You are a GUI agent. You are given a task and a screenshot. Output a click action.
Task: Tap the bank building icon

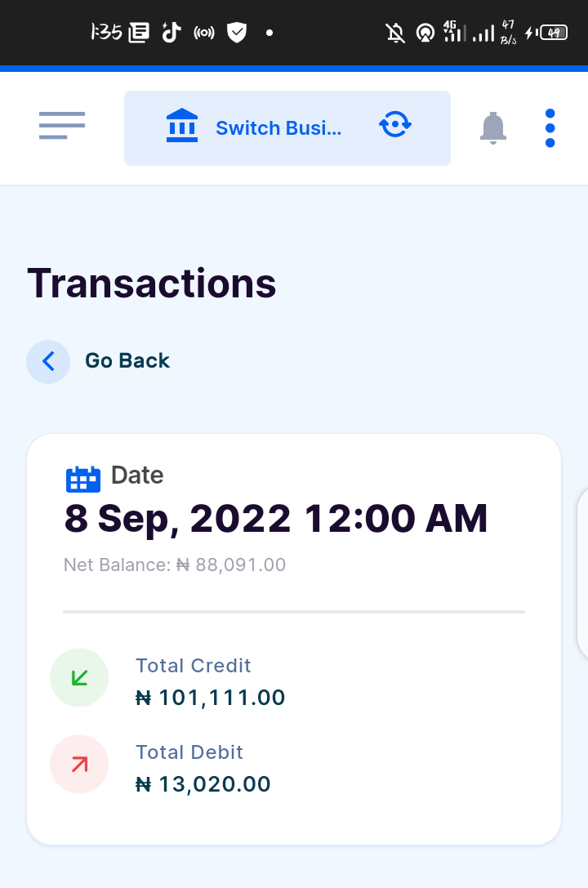tap(181, 127)
